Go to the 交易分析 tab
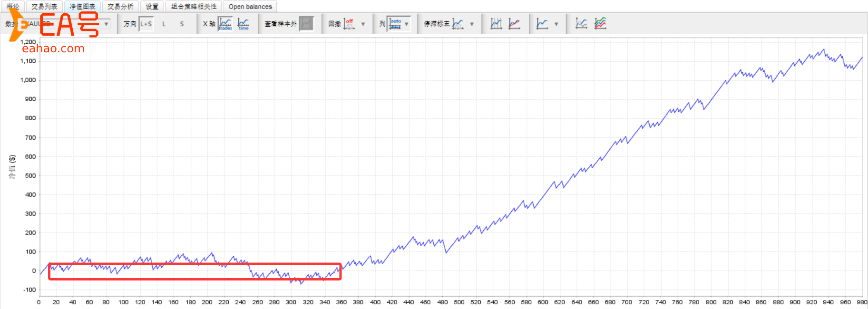 (x=120, y=7)
